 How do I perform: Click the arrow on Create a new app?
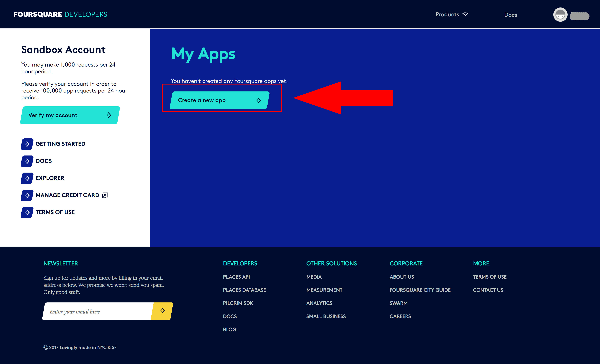259,100
